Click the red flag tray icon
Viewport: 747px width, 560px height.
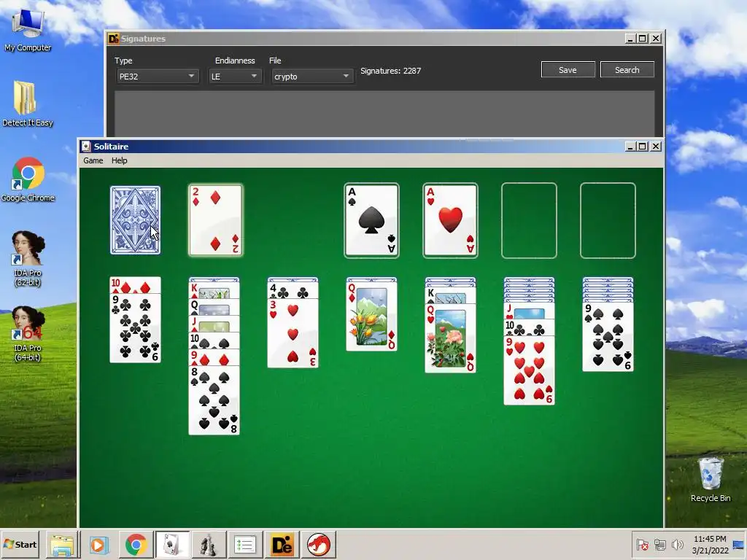click(x=643, y=544)
